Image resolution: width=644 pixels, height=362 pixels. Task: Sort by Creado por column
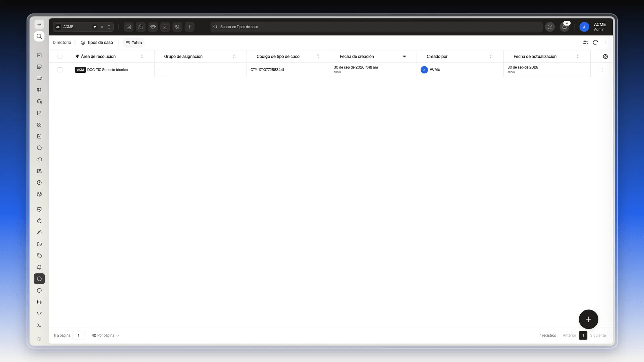pyautogui.click(x=491, y=56)
